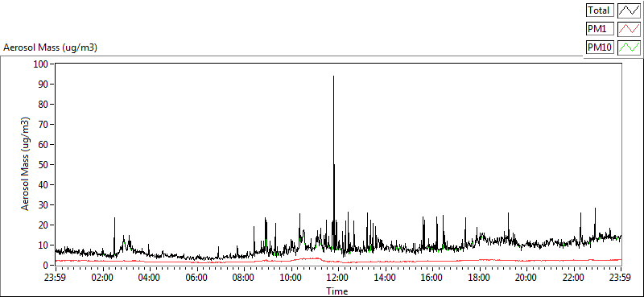This screenshot has height=297, width=644.
Task: Click the 06:00 time axis tick label
Action: [x=196, y=277]
